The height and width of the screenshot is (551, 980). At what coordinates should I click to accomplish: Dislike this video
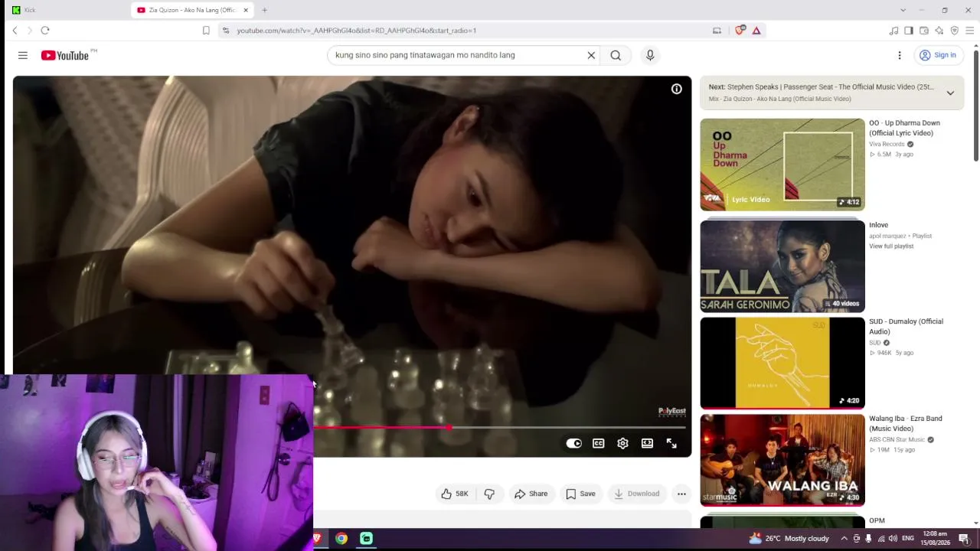pos(489,494)
